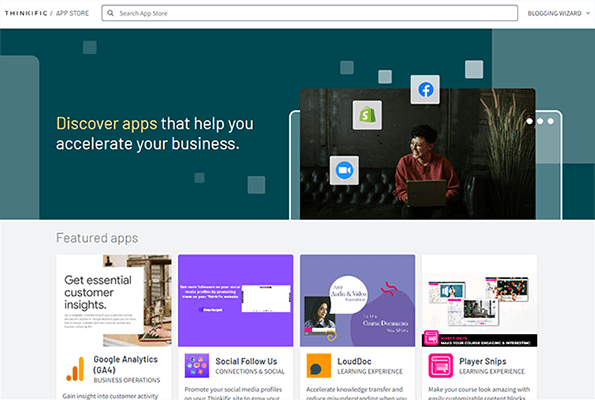Focus the Search App Store field
Screen dimensions: 595x400
(x=310, y=13)
